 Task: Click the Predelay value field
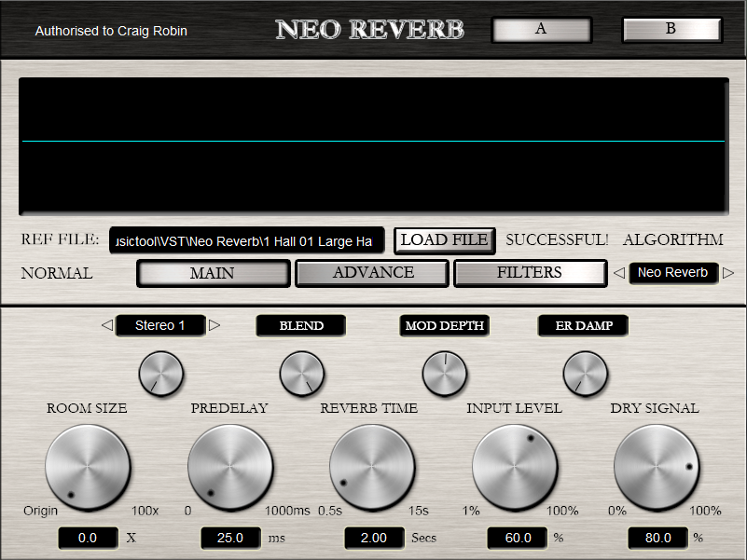click(x=230, y=538)
